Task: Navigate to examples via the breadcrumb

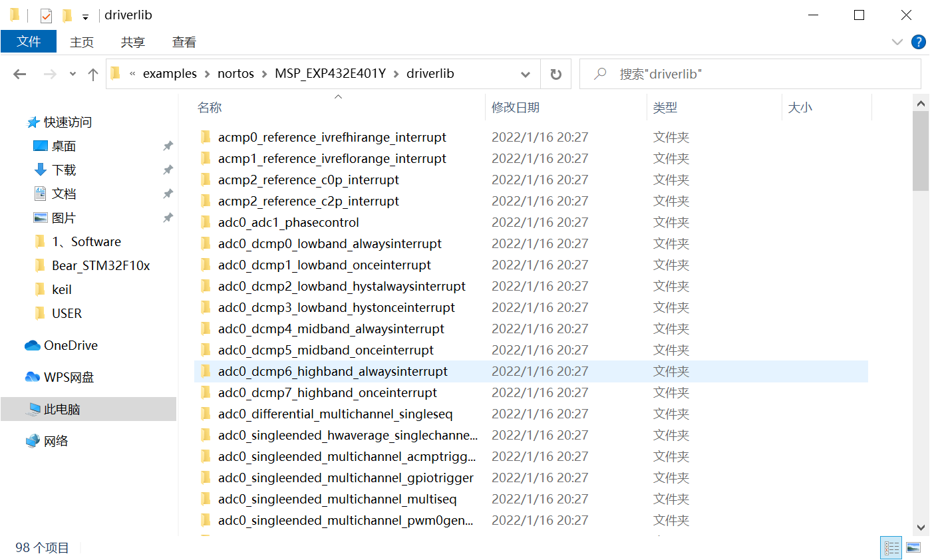Action: pos(170,74)
